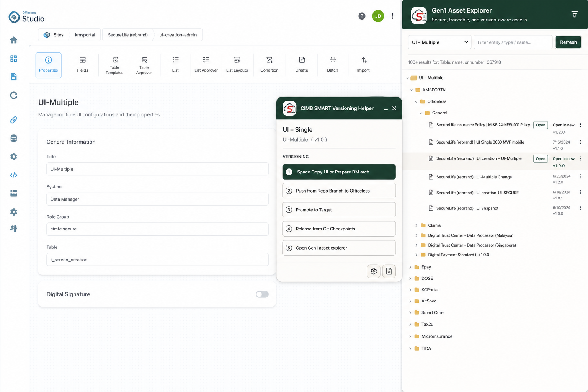This screenshot has height=392, width=588.
Task: Minimize the CIMB SMART Versioning Helper panel
Action: 386,109
